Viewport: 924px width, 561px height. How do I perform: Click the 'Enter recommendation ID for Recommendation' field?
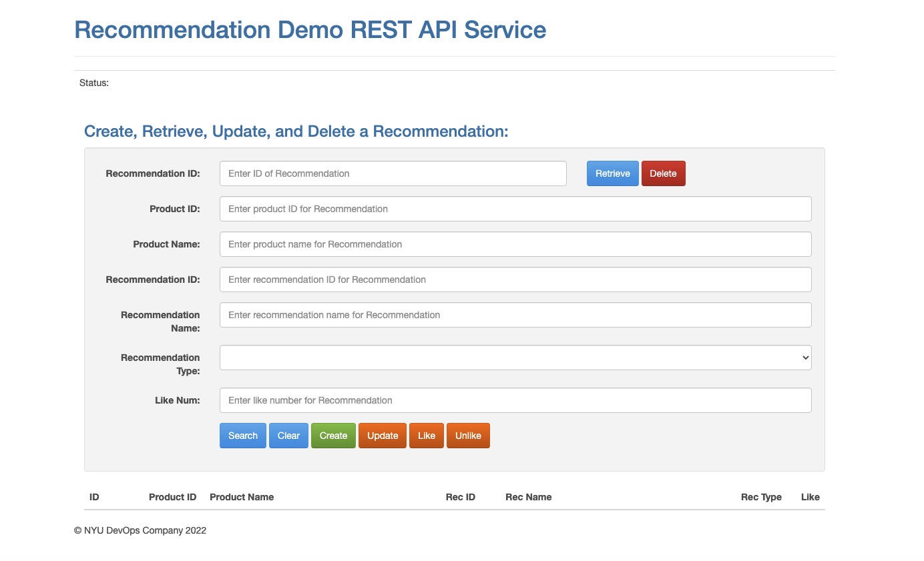point(515,279)
